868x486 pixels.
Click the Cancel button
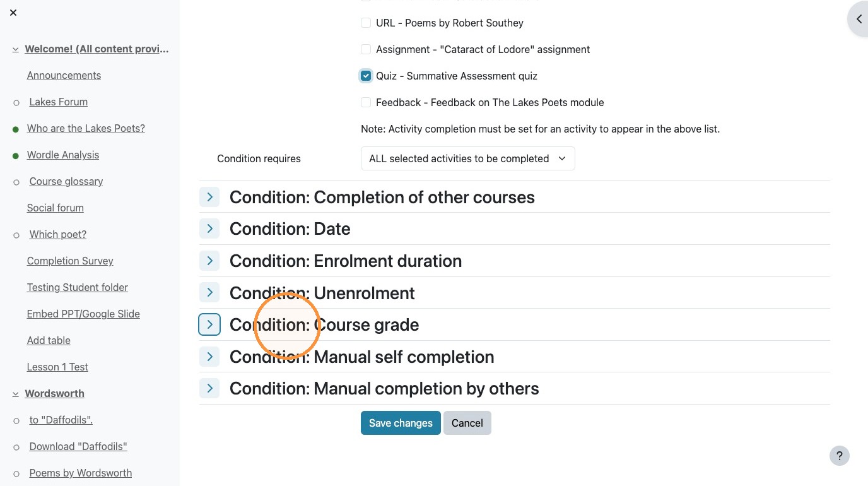467,423
